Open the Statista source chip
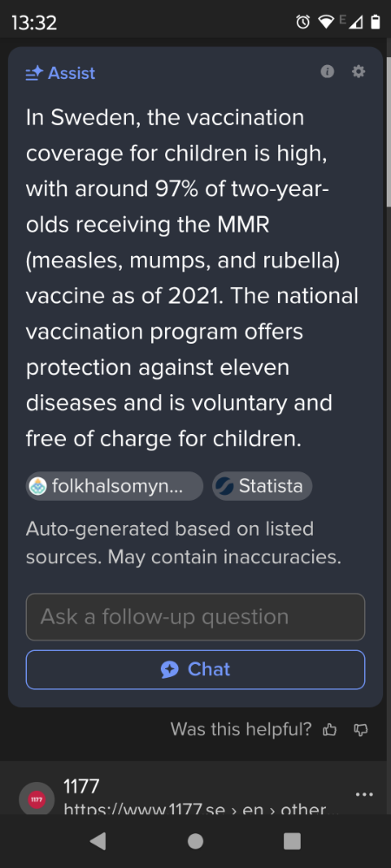This screenshot has height=868, width=391. click(262, 486)
